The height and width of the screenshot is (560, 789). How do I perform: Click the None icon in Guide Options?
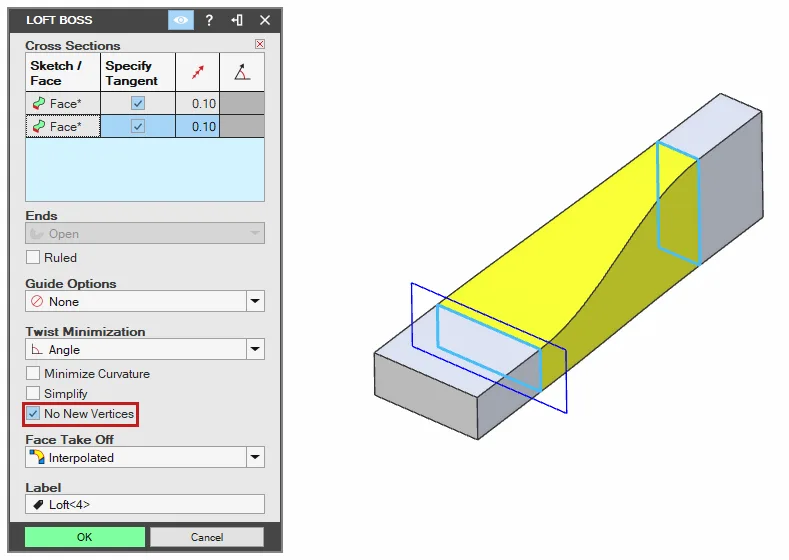tap(37, 301)
